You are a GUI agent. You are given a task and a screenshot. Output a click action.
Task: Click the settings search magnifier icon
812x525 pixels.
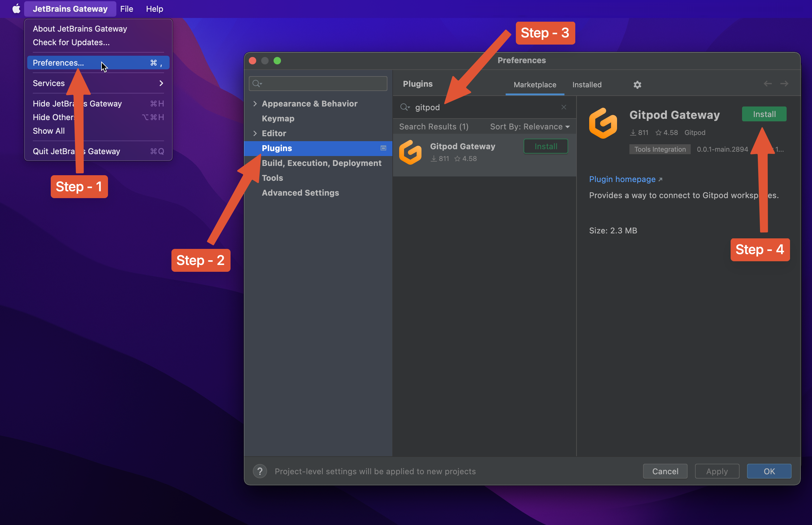point(257,84)
